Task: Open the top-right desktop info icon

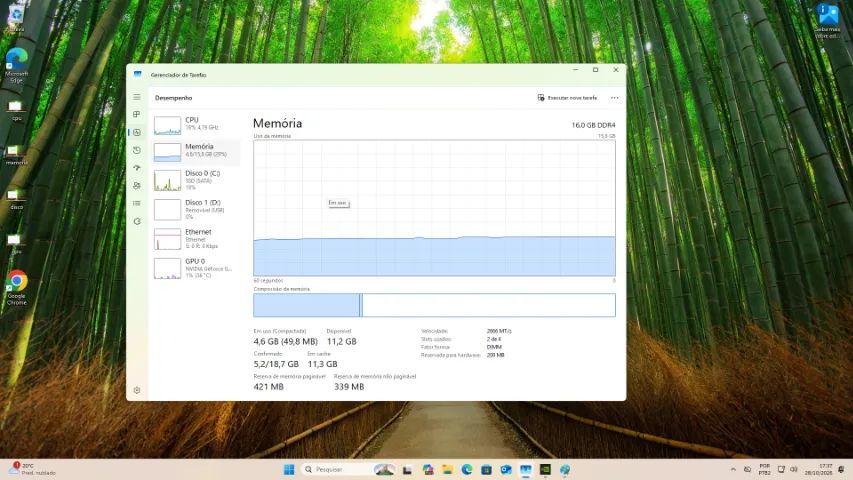Action: point(828,21)
